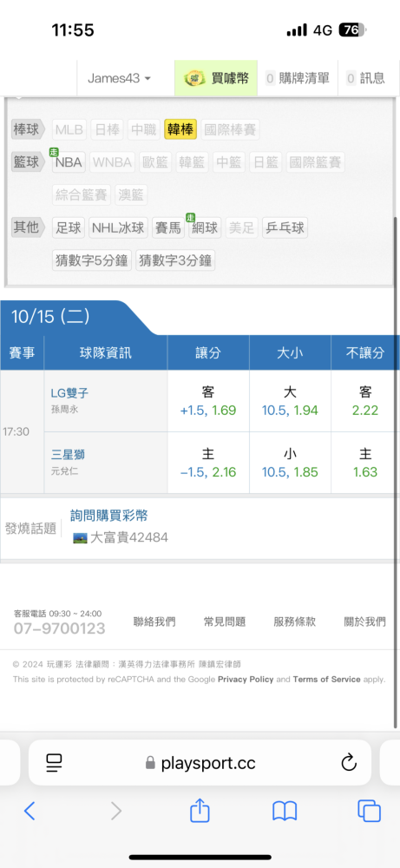Open the reader/page menu icon in address bar
Image resolution: width=400 pixels, height=868 pixels.
tap(54, 763)
